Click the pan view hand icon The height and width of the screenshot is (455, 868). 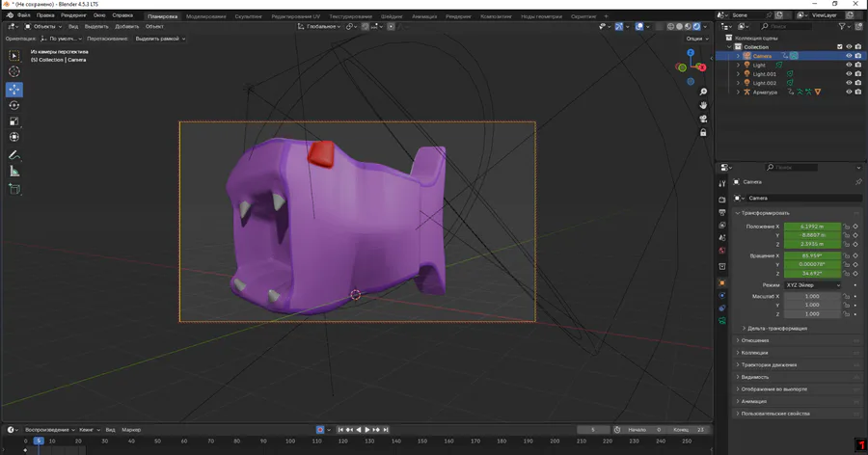[x=703, y=105]
